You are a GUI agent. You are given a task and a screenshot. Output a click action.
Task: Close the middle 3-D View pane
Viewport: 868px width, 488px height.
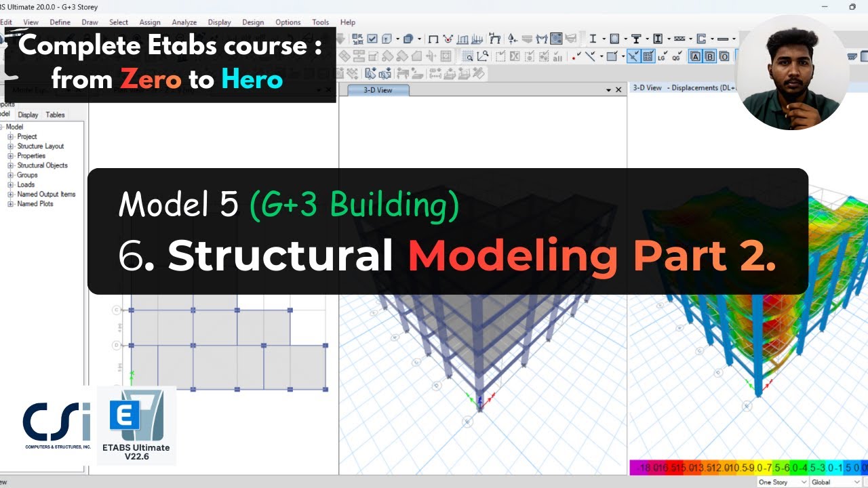click(618, 90)
